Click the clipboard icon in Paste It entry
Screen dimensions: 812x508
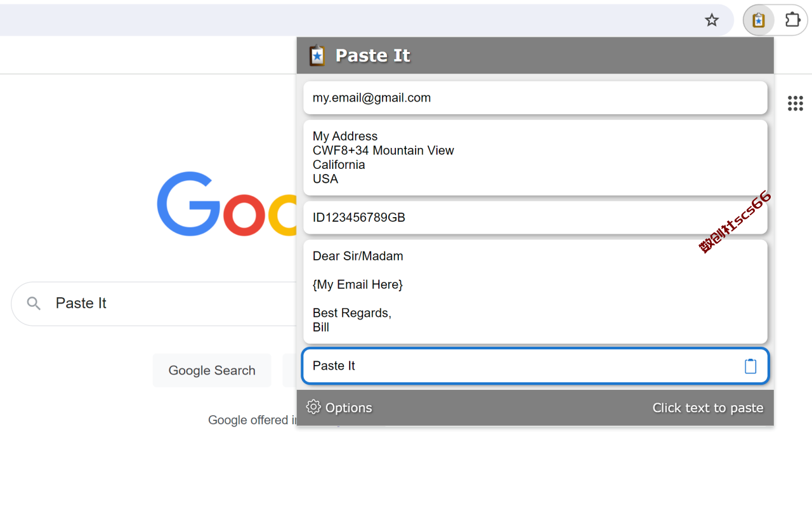(x=750, y=366)
